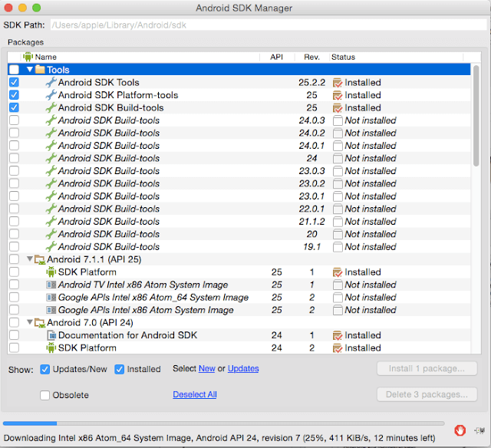Screen dimensions: 491x448
Task: Click the download progress bar
Action: pos(223,423)
